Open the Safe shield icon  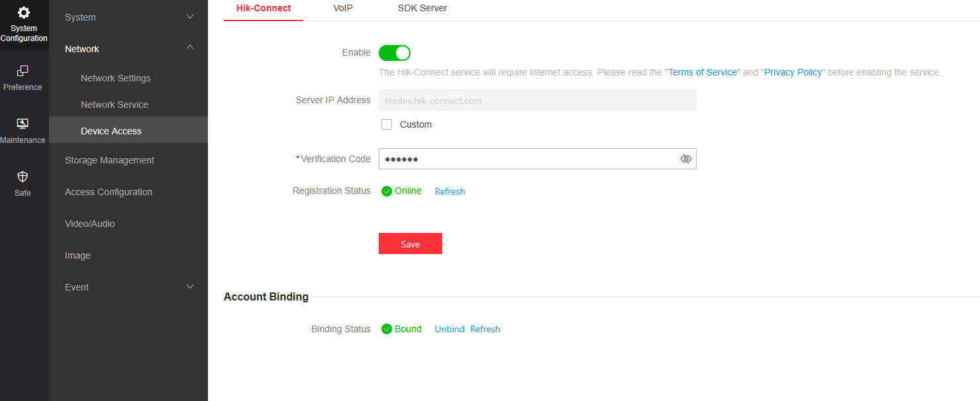coord(23,177)
